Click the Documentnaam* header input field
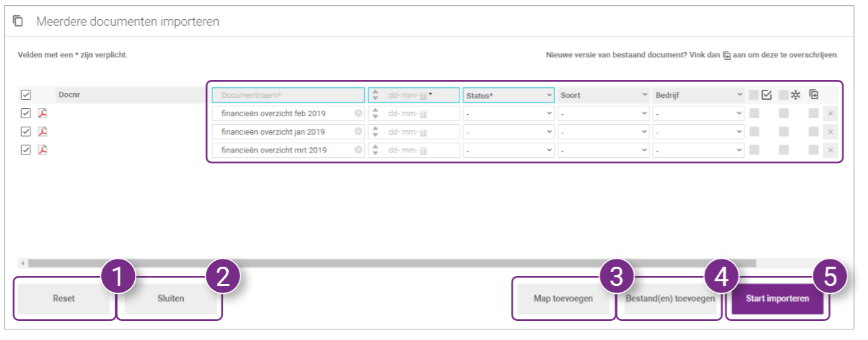868x340 pixels. pyautogui.click(x=288, y=95)
